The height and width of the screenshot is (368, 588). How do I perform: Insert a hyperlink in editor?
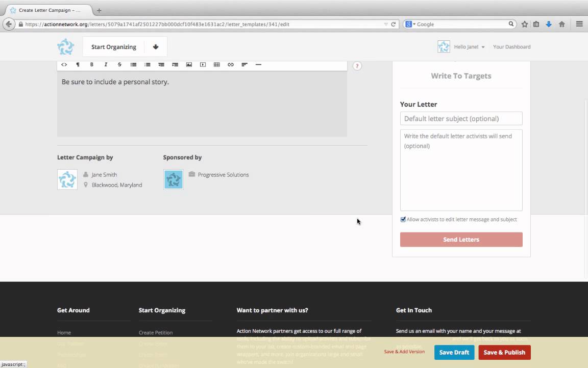231,64
